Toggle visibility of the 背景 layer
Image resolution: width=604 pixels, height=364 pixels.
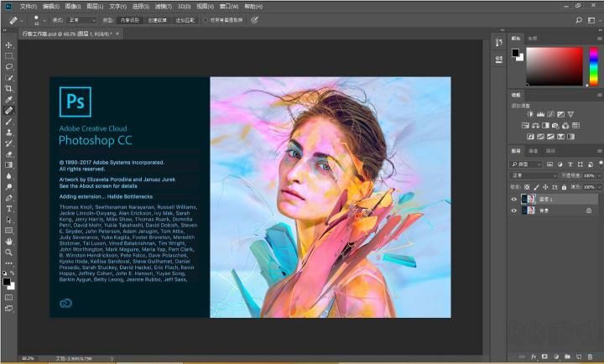click(514, 211)
